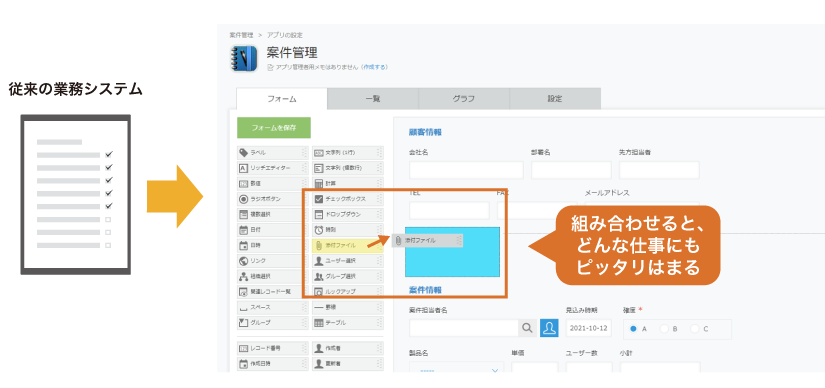825x388 pixels.
Task: Click the 先方担当者 input field
Action: tap(659, 170)
